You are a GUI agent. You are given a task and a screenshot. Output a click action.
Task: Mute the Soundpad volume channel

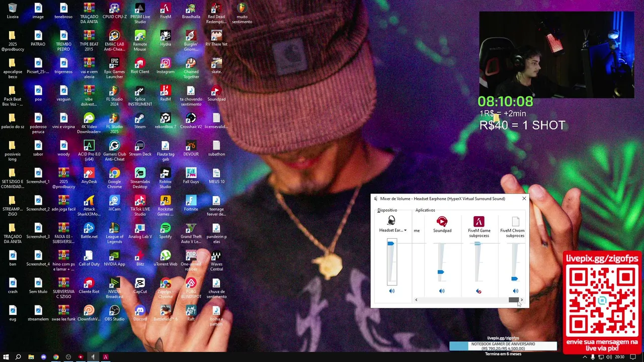point(442,291)
